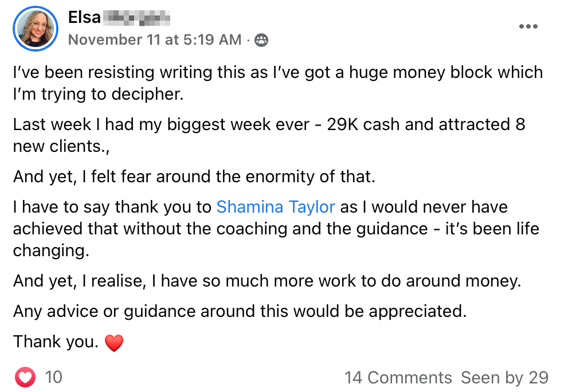Click the November 11 post timestamp
This screenshot has width=564, height=392.
tap(154, 40)
